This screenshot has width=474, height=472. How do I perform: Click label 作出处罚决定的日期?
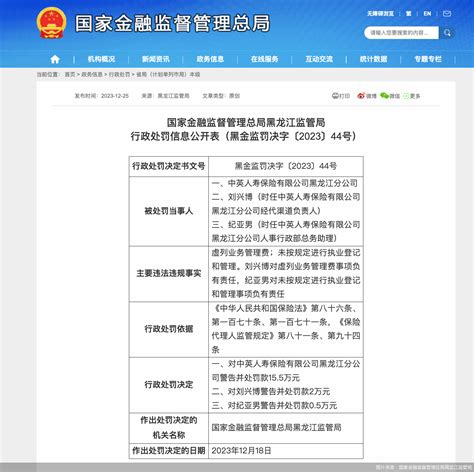pyautogui.click(x=169, y=451)
